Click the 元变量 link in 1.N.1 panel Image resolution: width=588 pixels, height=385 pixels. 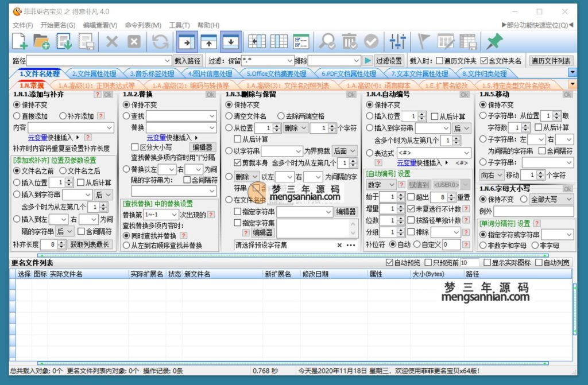pos(37,138)
